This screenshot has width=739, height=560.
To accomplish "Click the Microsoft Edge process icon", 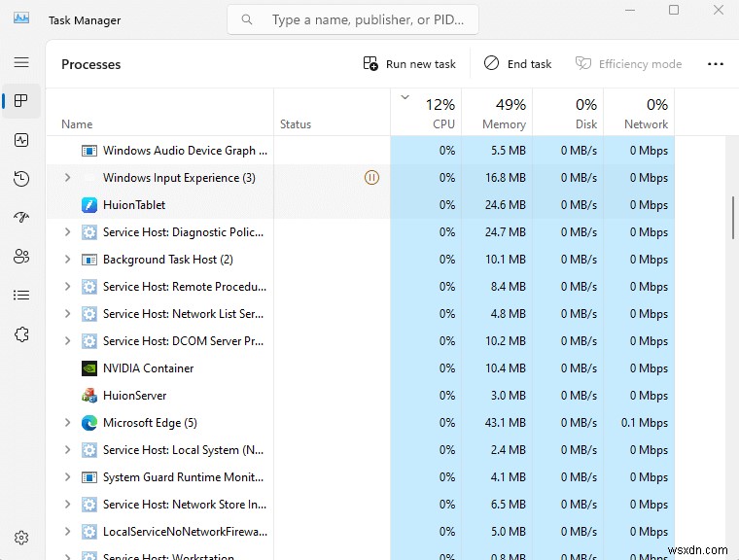I will [89, 423].
